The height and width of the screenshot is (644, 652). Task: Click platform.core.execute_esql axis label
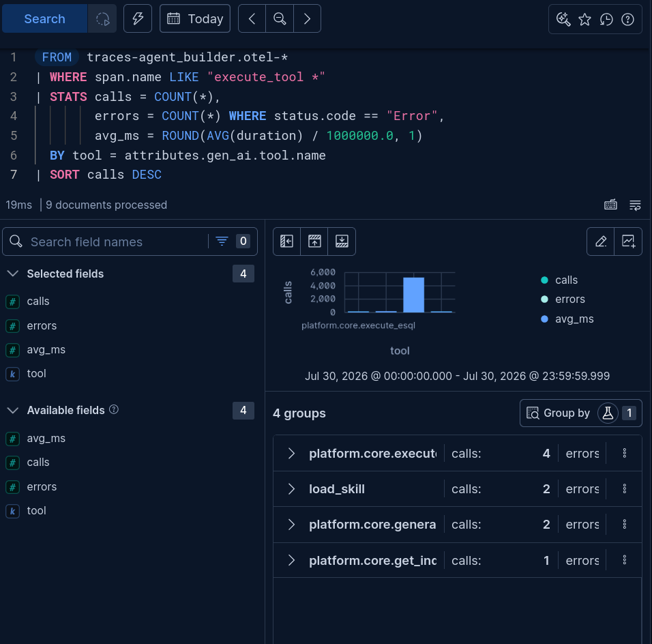coord(358,325)
